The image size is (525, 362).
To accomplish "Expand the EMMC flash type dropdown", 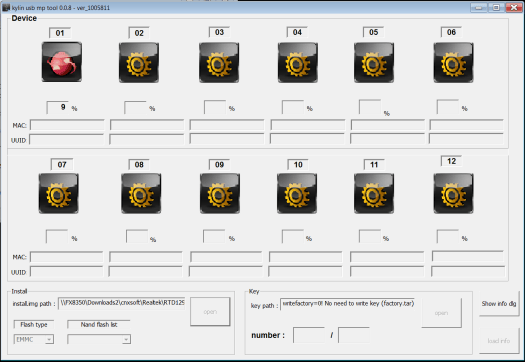I will (x=33, y=339).
